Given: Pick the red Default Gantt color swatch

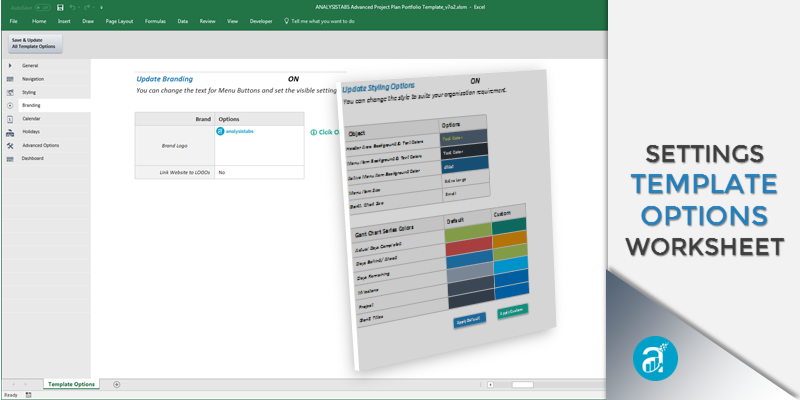Looking at the screenshot, I should pyautogui.click(x=466, y=245).
